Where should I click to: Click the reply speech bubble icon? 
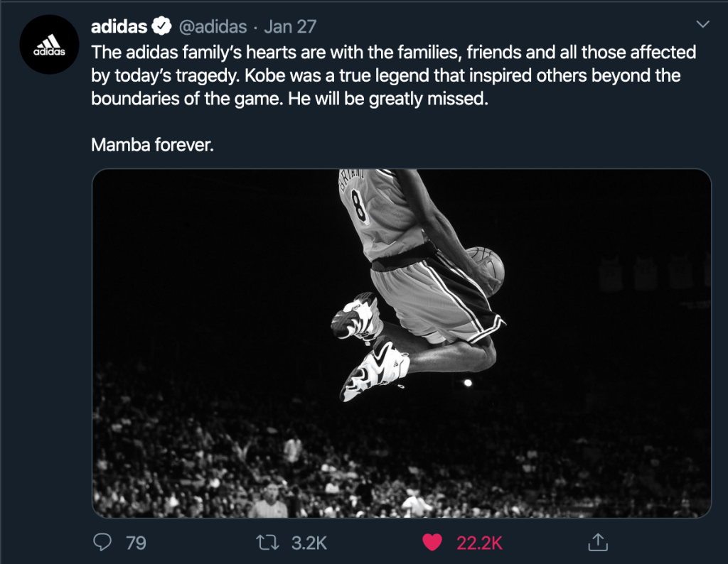104,543
